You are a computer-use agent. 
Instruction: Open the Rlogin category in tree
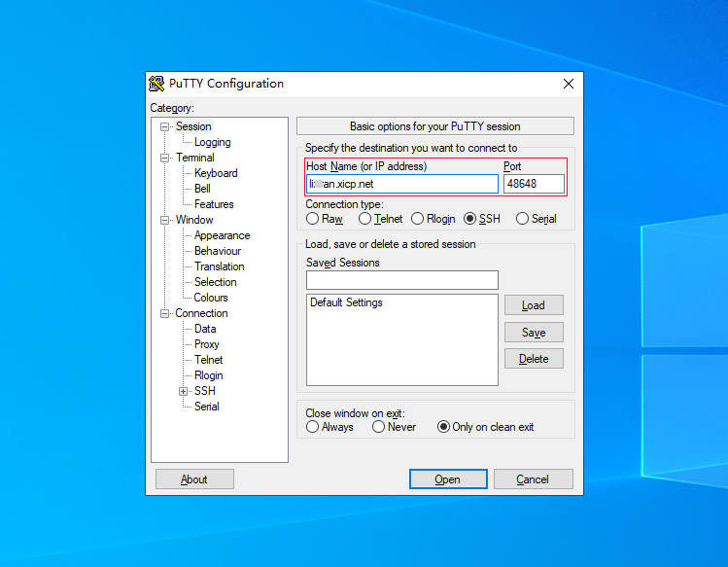click(x=208, y=375)
